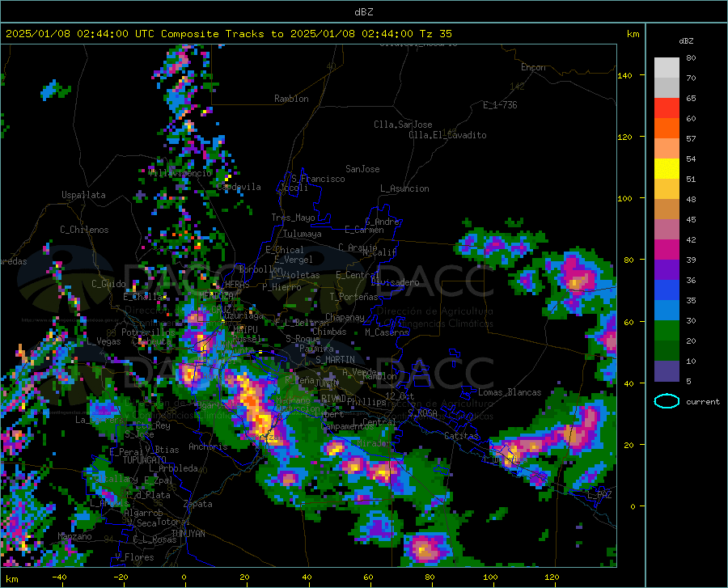The width and height of the screenshot is (728, 588).
Task: Click the 'C_Chilenos' map label
Action: [x=84, y=230]
